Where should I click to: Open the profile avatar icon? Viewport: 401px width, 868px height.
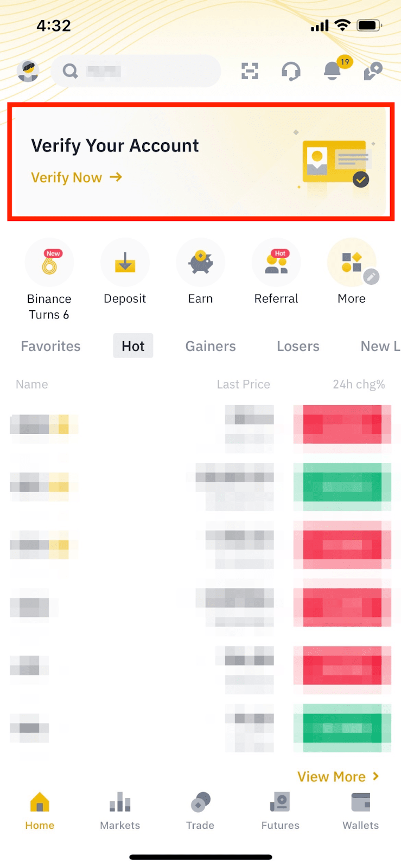[x=28, y=71]
